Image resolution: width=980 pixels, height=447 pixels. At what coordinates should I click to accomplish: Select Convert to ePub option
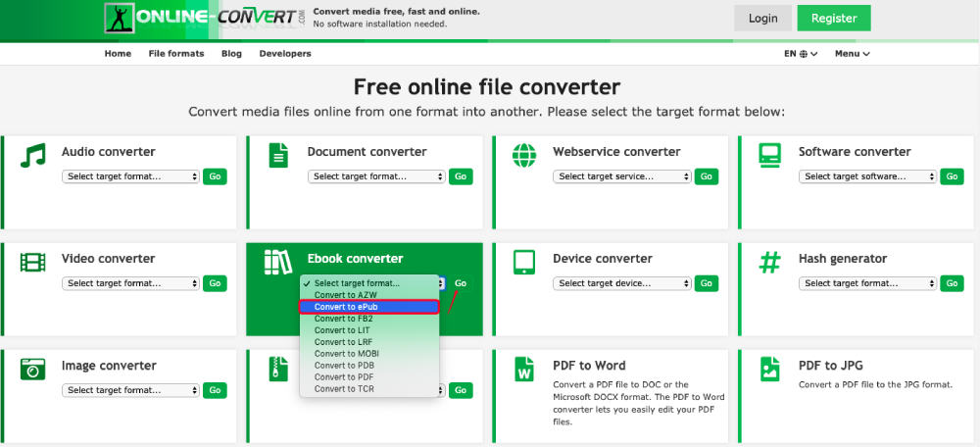click(367, 307)
